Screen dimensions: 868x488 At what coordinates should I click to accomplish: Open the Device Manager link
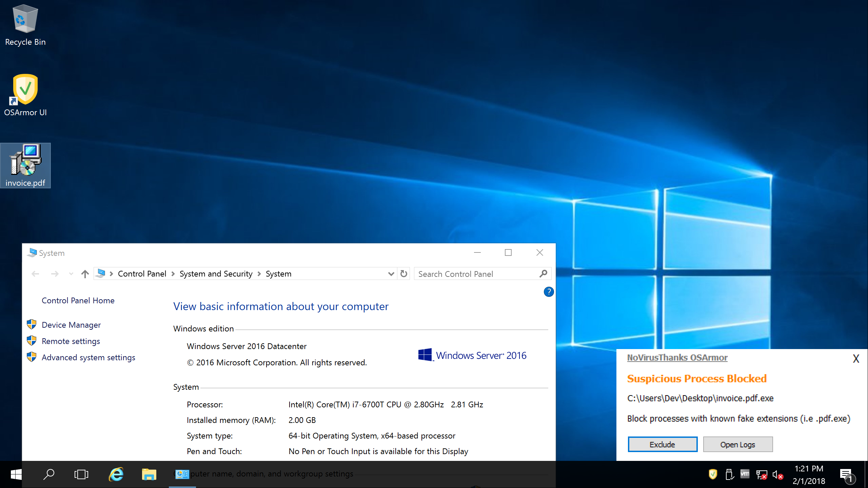point(71,325)
